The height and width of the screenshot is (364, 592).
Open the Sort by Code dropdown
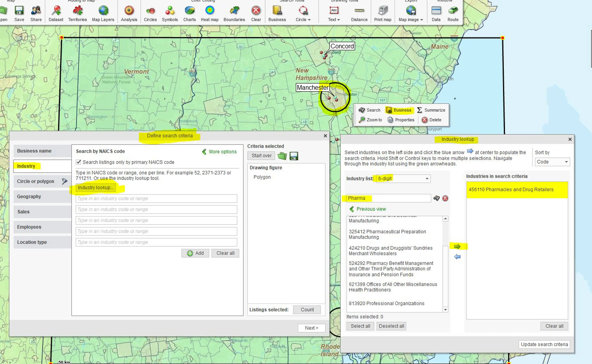coord(552,162)
